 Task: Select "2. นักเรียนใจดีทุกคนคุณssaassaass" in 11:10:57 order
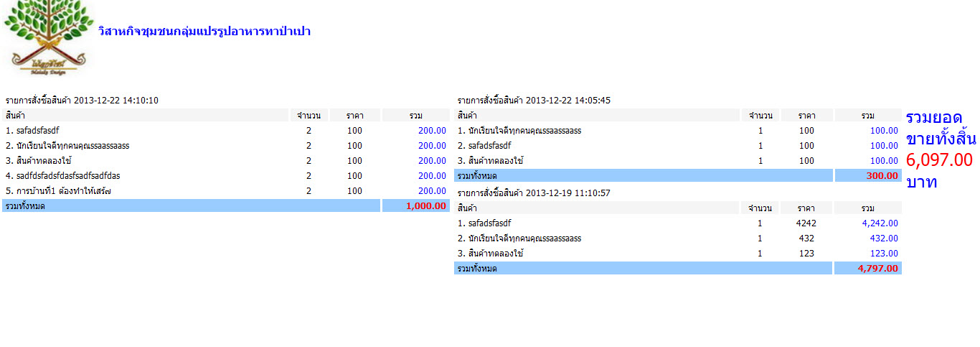pos(519,239)
